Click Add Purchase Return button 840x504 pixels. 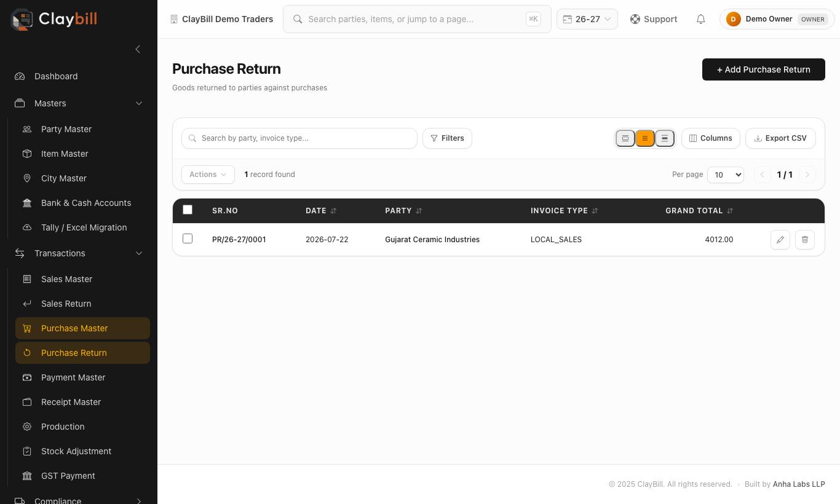coord(763,69)
